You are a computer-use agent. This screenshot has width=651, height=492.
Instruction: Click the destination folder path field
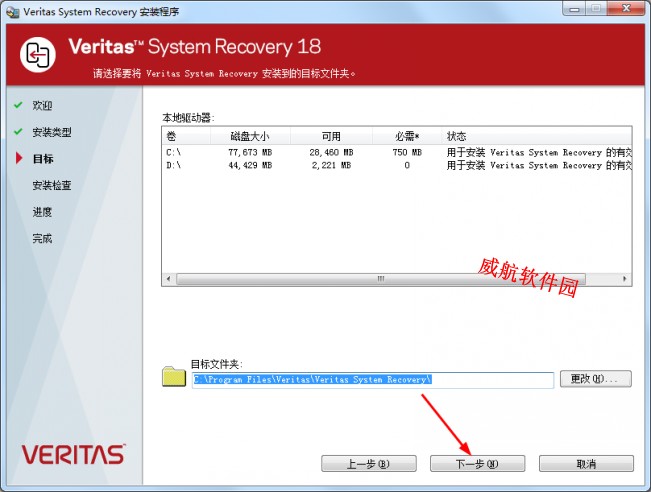point(373,380)
